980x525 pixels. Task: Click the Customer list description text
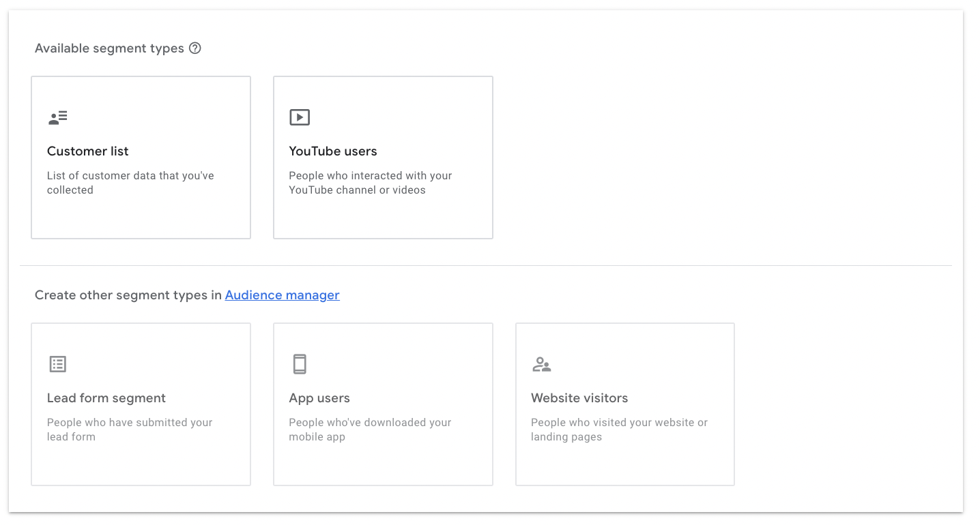pyautogui.click(x=130, y=183)
